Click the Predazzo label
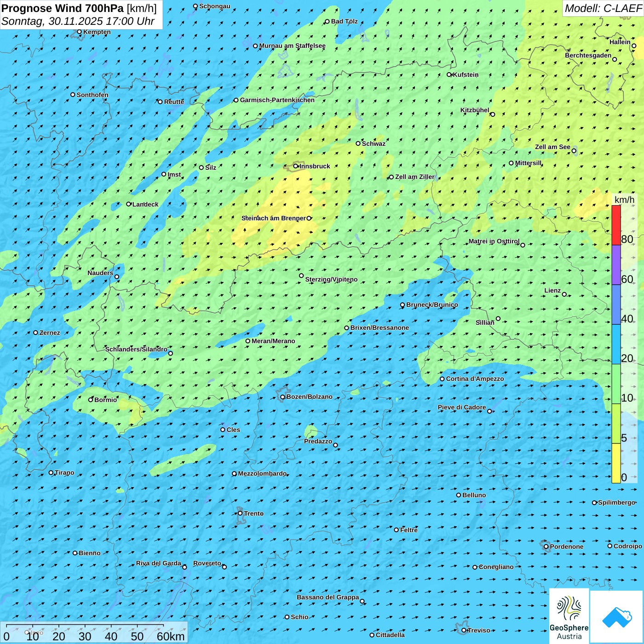 [318, 441]
